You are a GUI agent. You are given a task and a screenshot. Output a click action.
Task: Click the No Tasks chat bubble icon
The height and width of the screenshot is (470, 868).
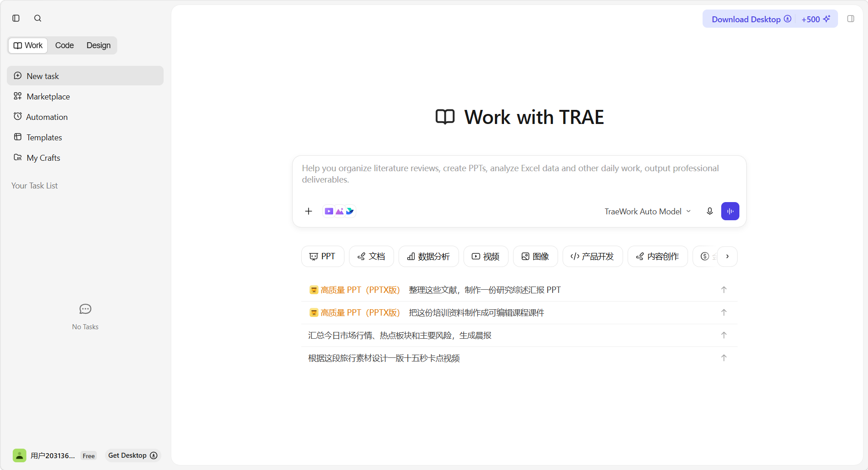click(85, 309)
